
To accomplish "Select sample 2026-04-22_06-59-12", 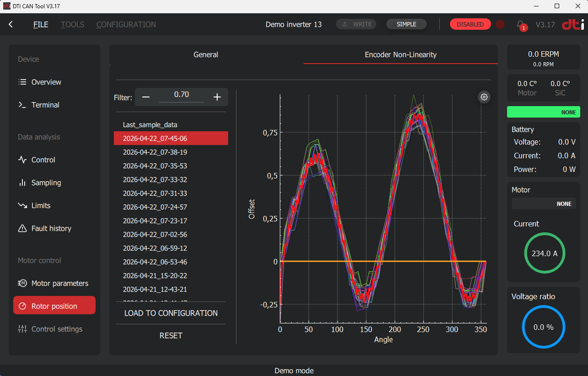I will pyautogui.click(x=171, y=248).
